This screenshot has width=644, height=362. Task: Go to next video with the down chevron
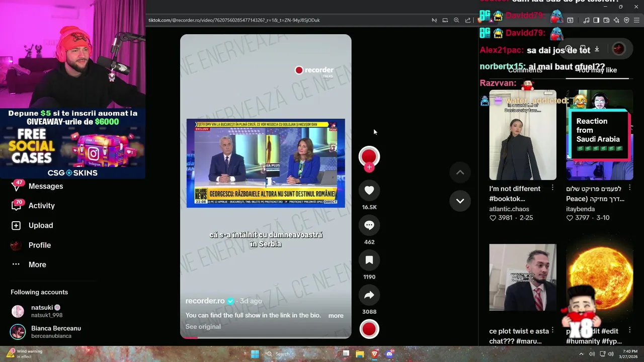[460, 201]
